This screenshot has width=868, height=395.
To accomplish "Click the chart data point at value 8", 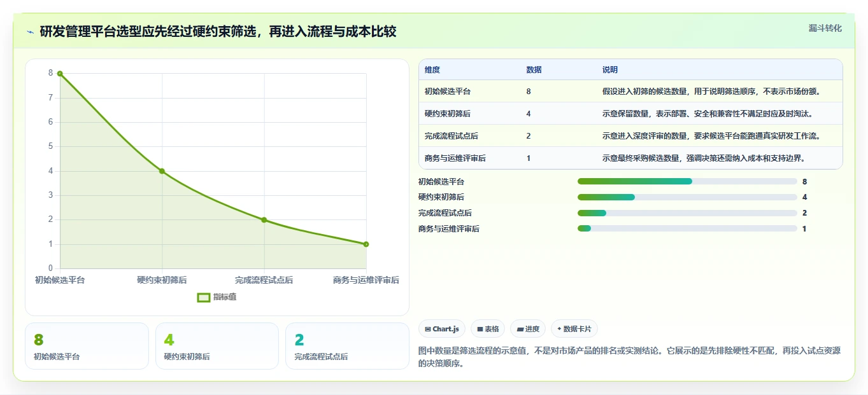I will tap(60, 74).
